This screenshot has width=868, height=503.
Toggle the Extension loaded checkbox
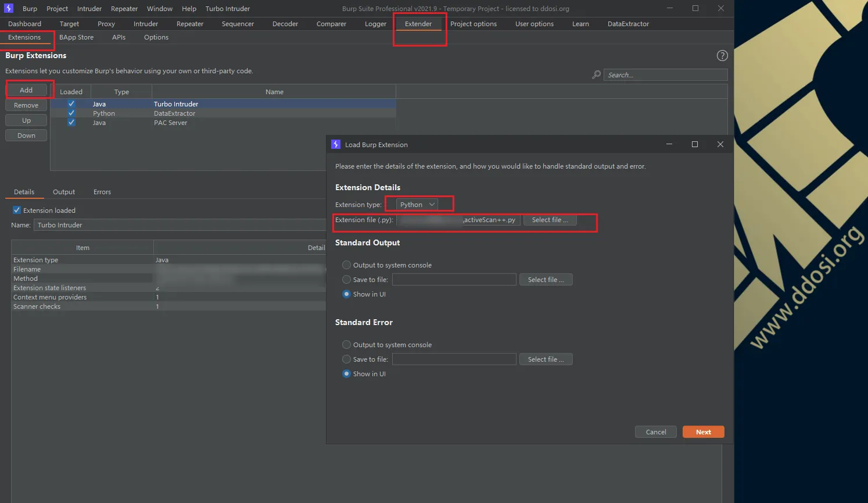tap(17, 210)
